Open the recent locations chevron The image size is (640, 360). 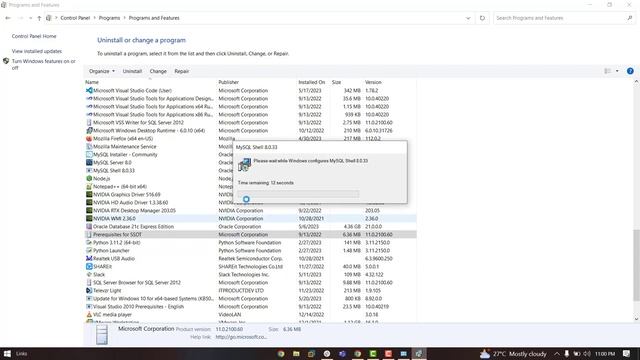(31, 18)
